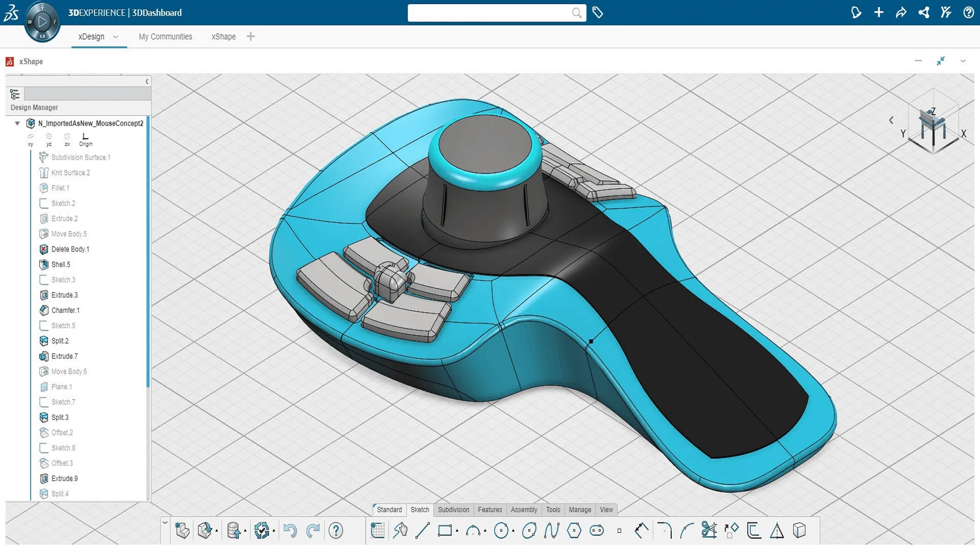
Task: Click the Undo icon
Action: 291,531
